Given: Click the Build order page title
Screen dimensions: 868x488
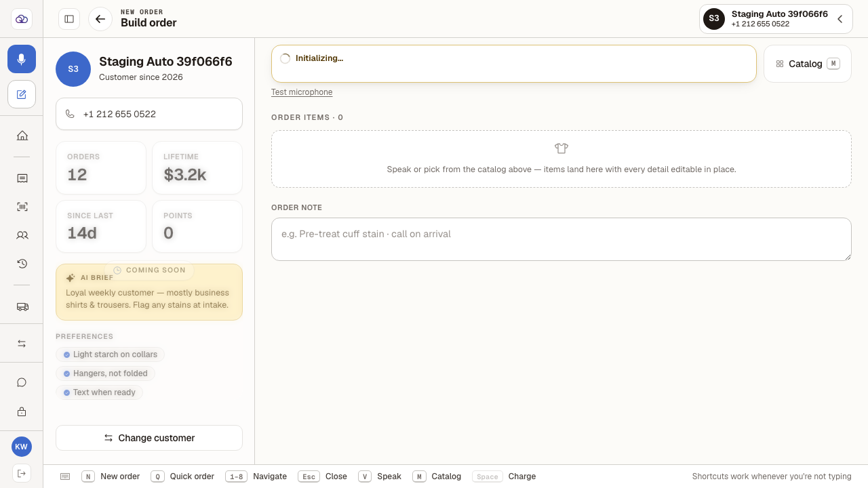Looking at the screenshot, I should click(149, 23).
